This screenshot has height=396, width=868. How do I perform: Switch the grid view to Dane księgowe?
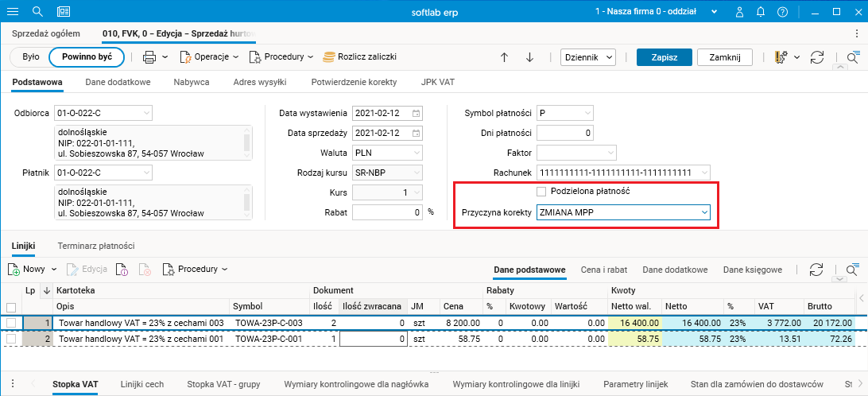752,270
